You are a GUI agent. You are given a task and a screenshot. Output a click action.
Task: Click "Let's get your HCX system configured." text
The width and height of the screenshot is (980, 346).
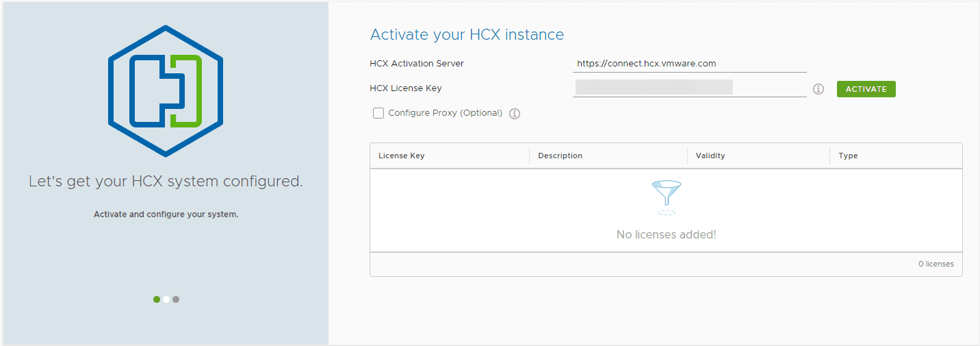166,182
